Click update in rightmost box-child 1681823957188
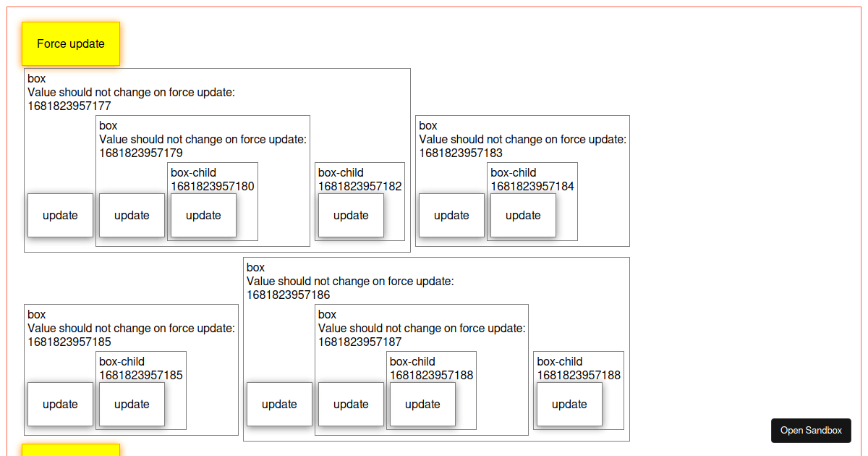The image size is (868, 456). click(x=569, y=404)
